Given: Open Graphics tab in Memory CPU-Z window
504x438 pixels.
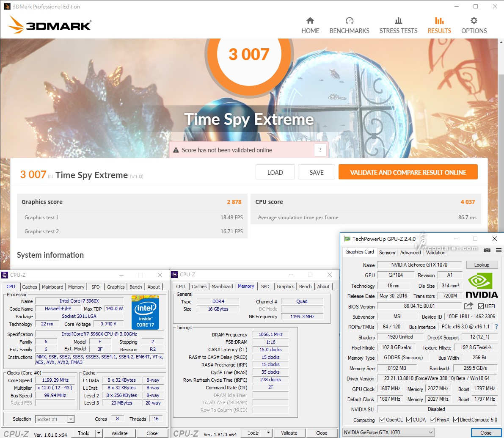Looking at the screenshot, I should [x=285, y=286].
